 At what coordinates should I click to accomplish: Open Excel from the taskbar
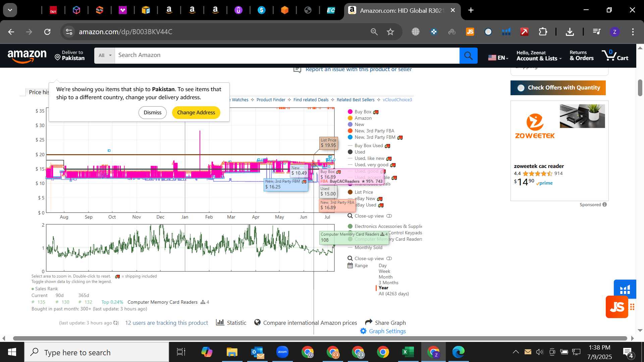click(x=408, y=352)
